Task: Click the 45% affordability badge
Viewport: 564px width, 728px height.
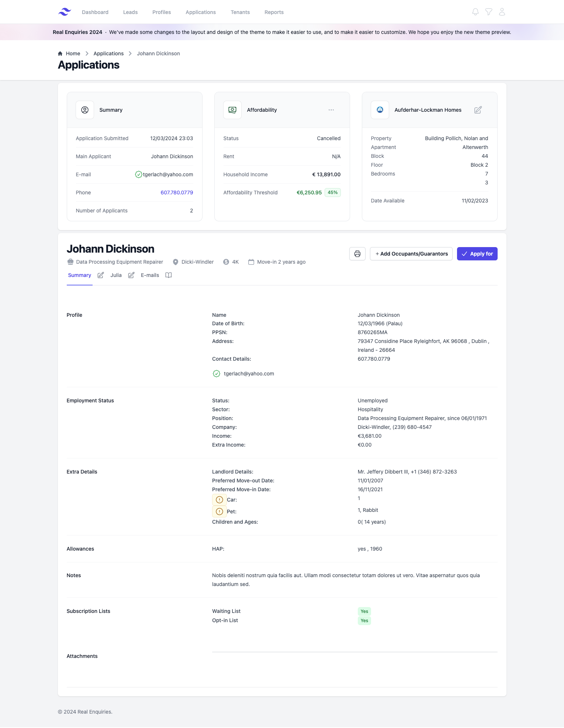Action: click(333, 193)
